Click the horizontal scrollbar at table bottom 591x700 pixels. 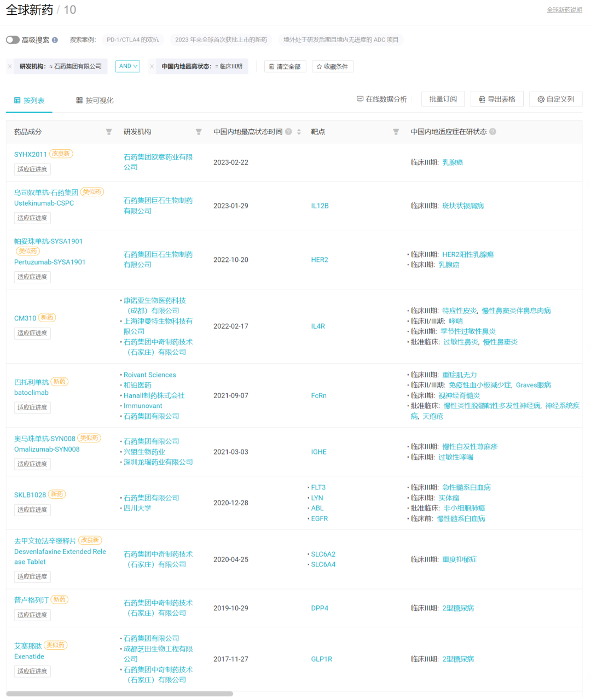[x=119, y=694]
